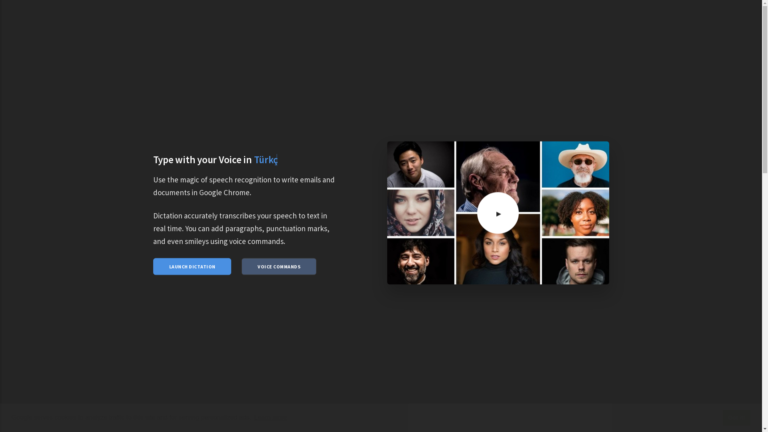Click the scrollbar down arrow
This screenshot has height=432, width=768.
click(x=764, y=427)
